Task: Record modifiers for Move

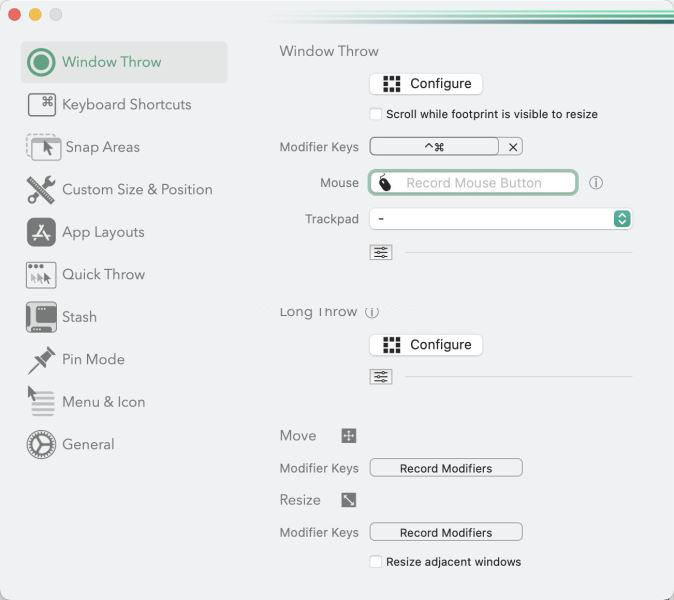Action: tap(446, 468)
